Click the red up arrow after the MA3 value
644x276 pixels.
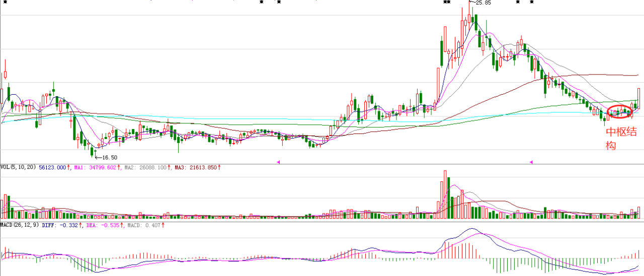click(219, 167)
